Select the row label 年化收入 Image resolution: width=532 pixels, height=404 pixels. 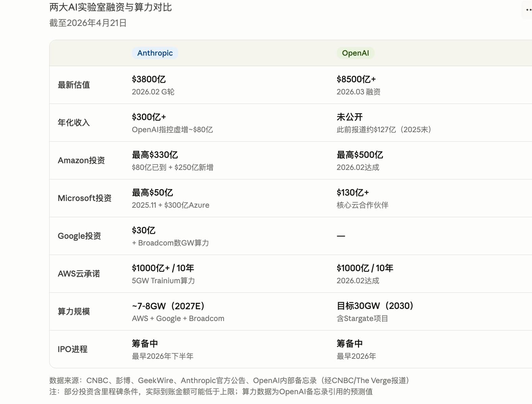[x=74, y=123]
